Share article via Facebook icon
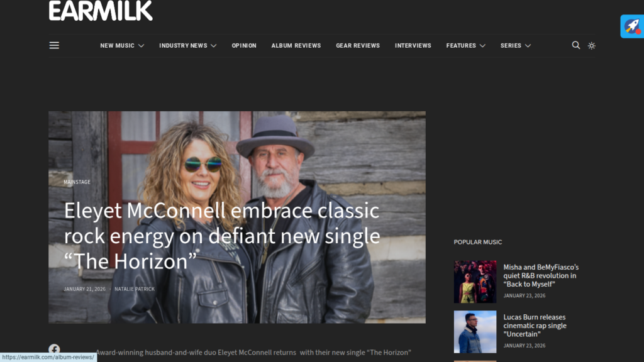Screen dimensions: 644x362 54,349
